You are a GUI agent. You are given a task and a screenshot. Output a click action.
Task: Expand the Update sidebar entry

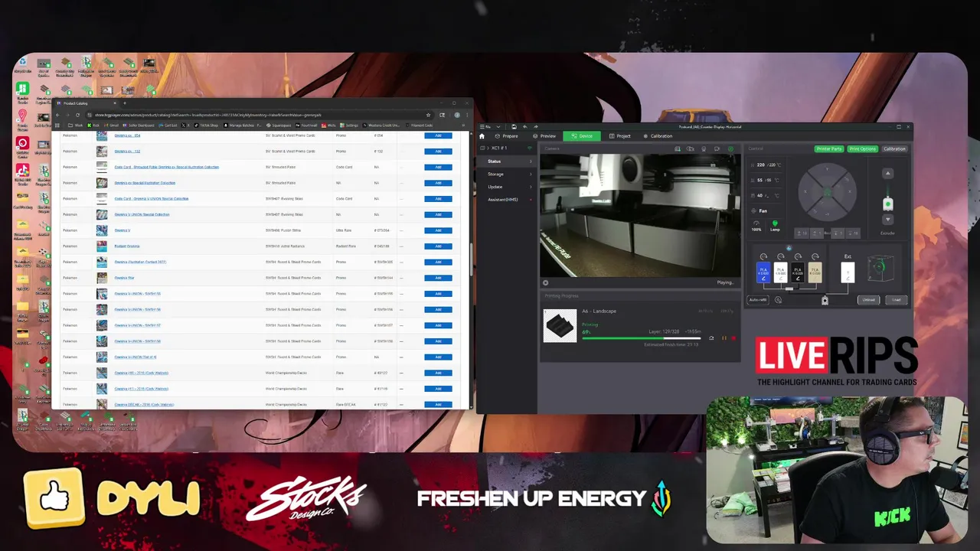pyautogui.click(x=506, y=187)
